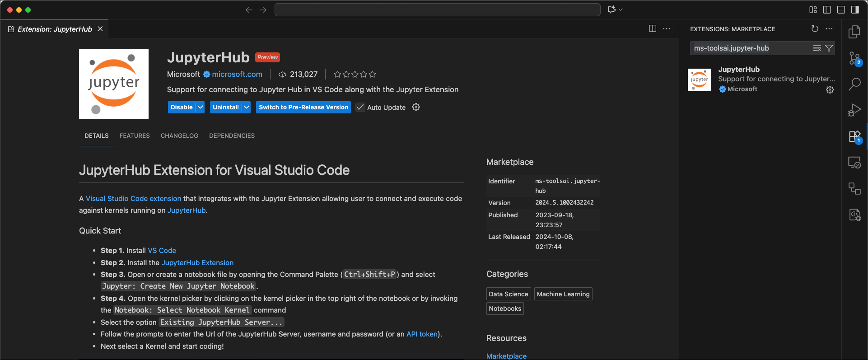Click the Microsoft publisher name in header
Image resolution: width=868 pixels, height=360 pixels.
coord(183,74)
